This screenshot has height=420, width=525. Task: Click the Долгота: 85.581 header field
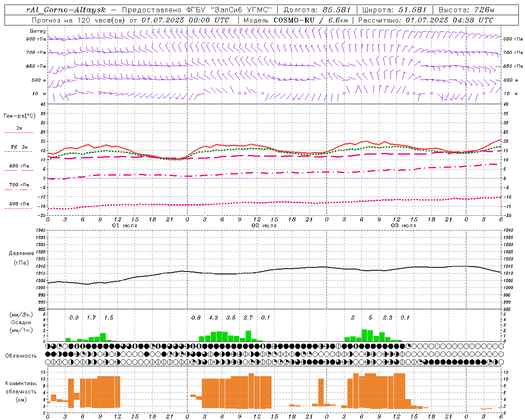coord(317,10)
